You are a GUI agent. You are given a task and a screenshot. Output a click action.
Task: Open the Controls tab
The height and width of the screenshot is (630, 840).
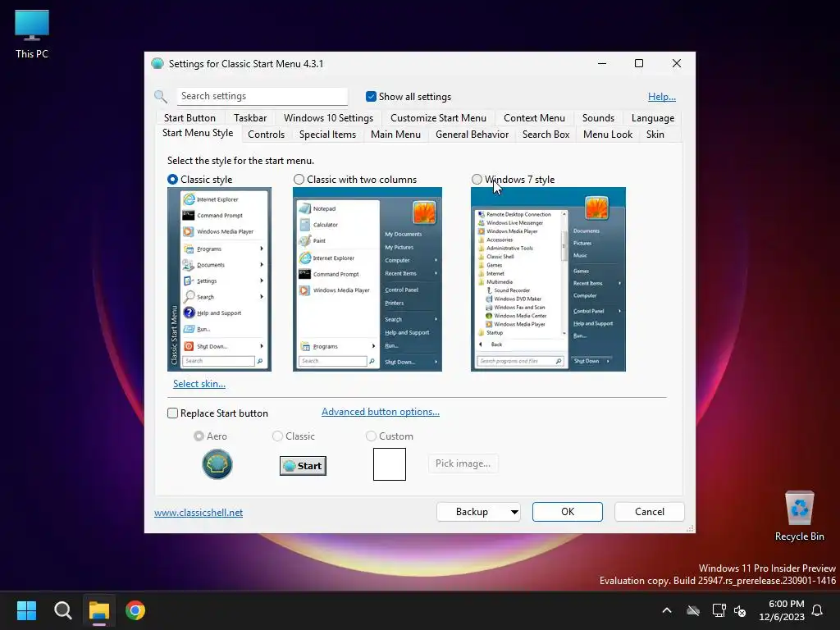coord(267,135)
